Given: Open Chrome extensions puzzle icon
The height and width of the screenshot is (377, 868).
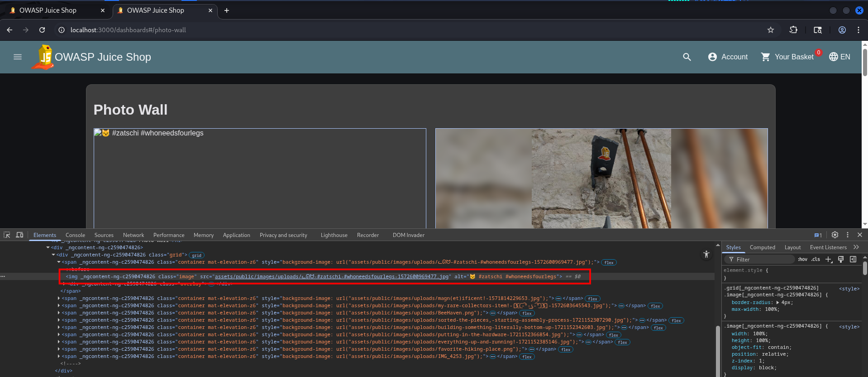Looking at the screenshot, I should (x=793, y=30).
